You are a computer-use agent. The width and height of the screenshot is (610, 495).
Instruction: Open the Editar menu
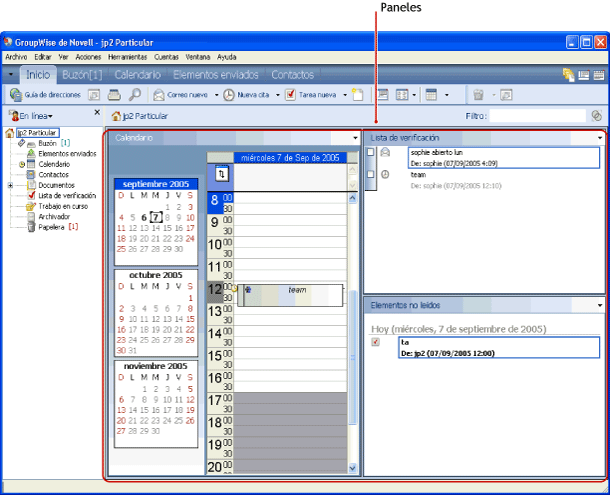[x=43, y=57]
